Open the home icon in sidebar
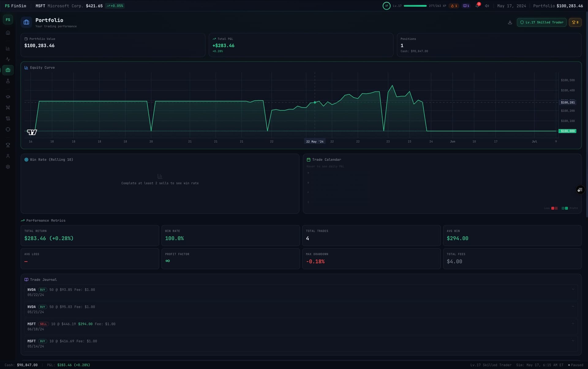 [8, 33]
